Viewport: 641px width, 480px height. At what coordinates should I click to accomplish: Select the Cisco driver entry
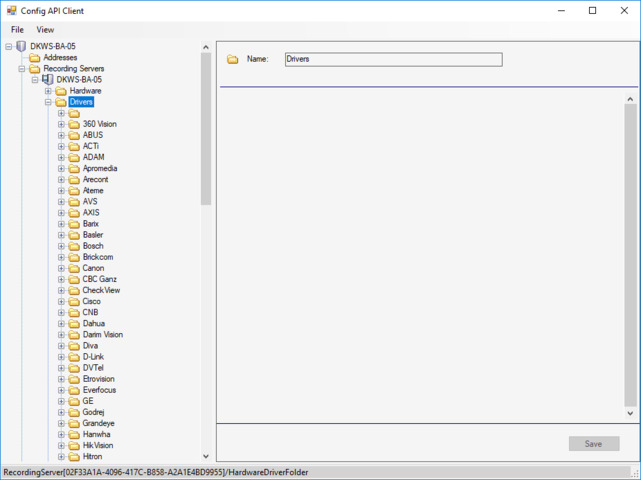click(x=91, y=301)
